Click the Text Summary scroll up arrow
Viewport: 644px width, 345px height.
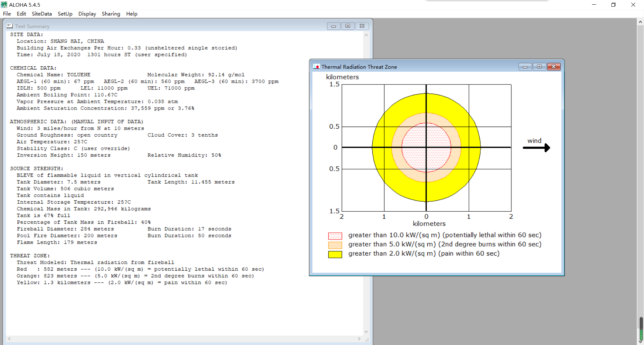tap(366, 35)
